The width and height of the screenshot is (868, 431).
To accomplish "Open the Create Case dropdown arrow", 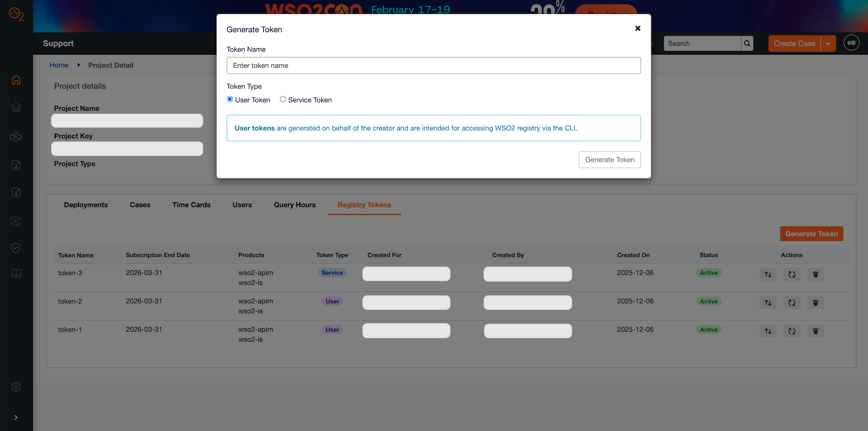I will [828, 44].
